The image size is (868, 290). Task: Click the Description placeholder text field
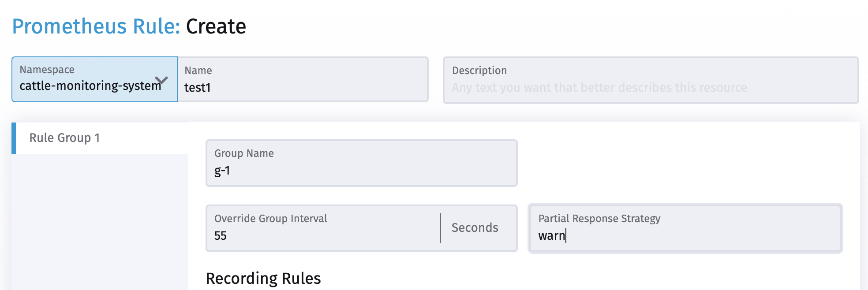click(x=598, y=88)
